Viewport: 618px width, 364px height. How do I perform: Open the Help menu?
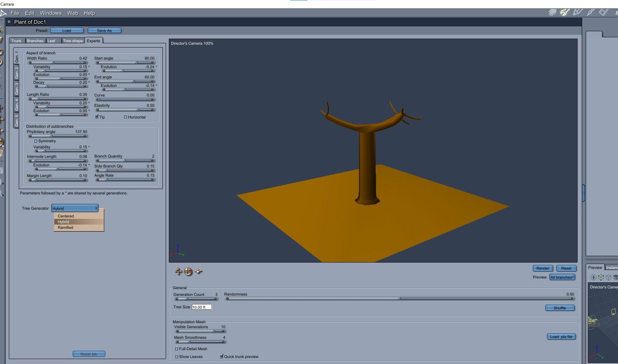click(x=89, y=13)
